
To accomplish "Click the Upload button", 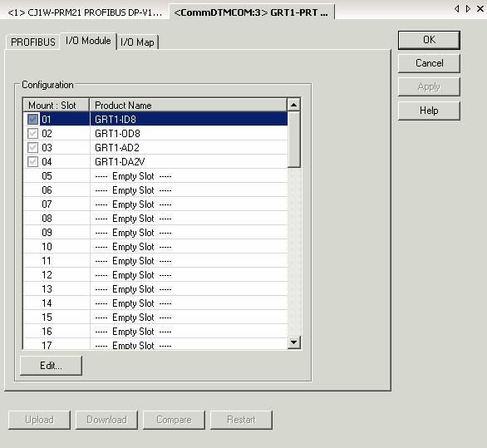I will (39, 420).
